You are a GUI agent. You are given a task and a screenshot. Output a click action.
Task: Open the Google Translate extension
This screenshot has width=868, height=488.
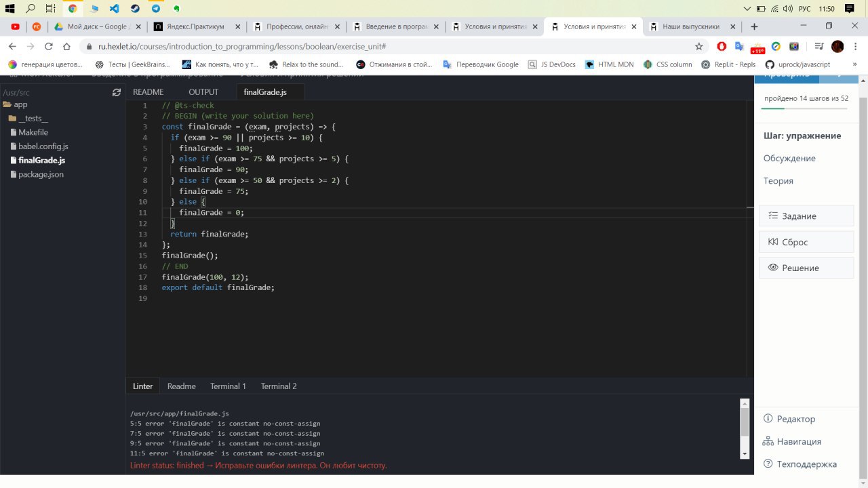pos(740,46)
